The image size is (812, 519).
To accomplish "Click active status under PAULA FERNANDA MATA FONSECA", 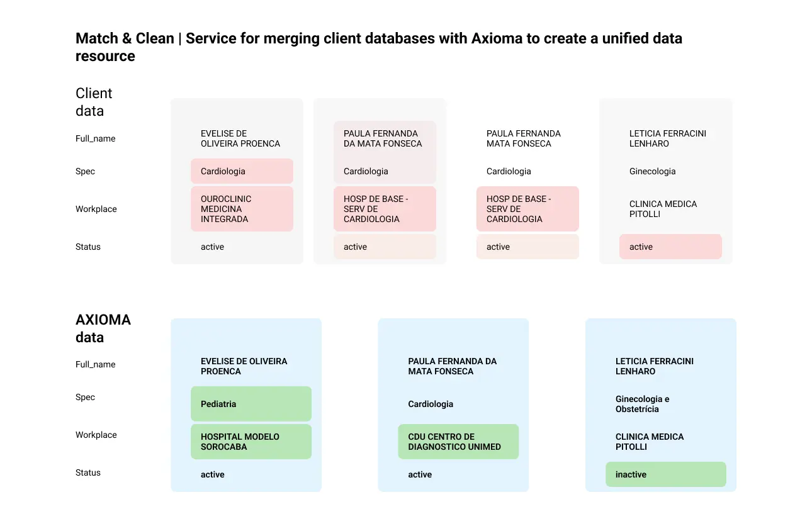I will click(x=527, y=247).
